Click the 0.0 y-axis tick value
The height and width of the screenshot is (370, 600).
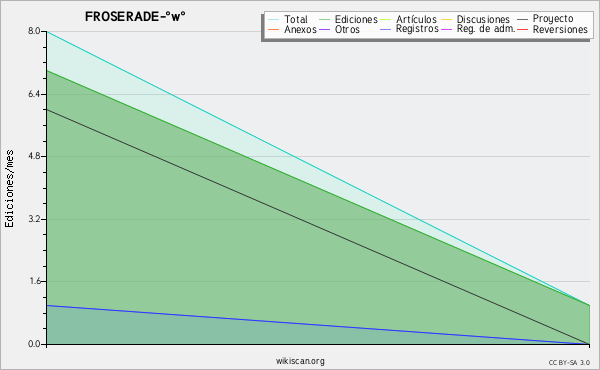(x=34, y=344)
